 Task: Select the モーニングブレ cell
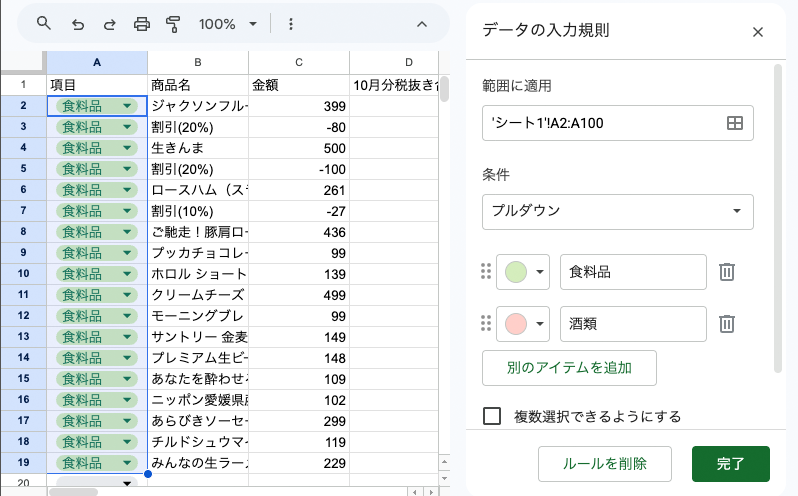point(197,316)
